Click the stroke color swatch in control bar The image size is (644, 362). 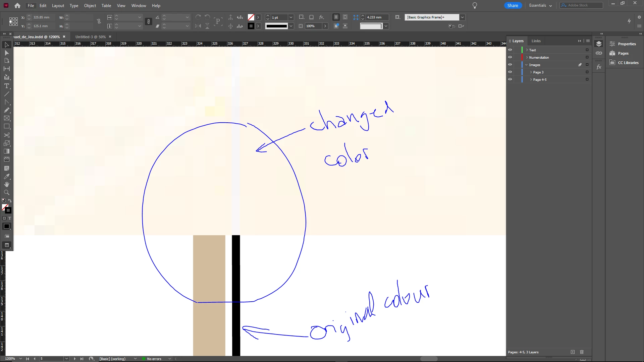point(251,26)
